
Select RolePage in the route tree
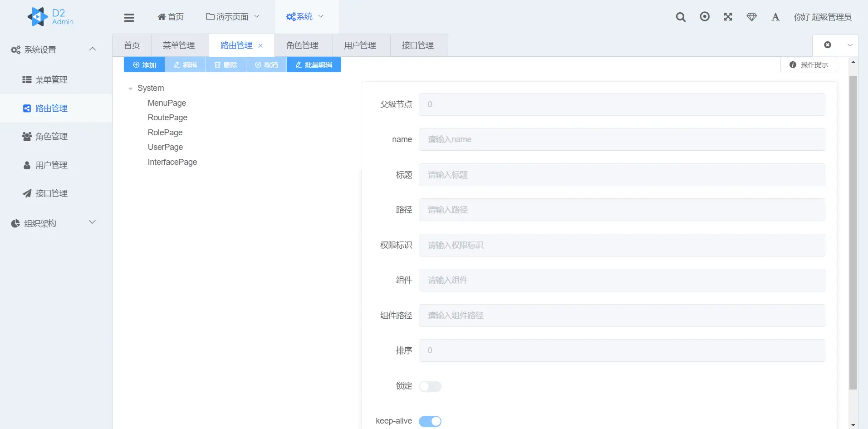[x=165, y=133]
